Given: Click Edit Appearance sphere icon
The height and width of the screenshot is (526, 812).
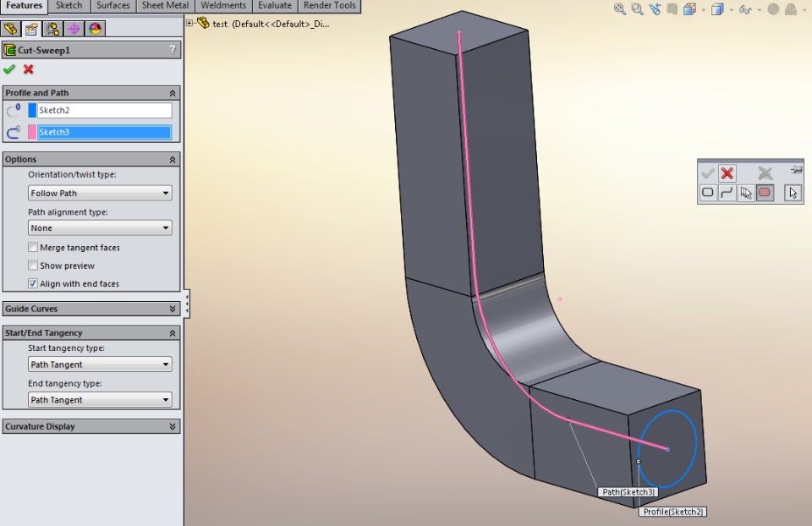Looking at the screenshot, I should (x=773, y=8).
